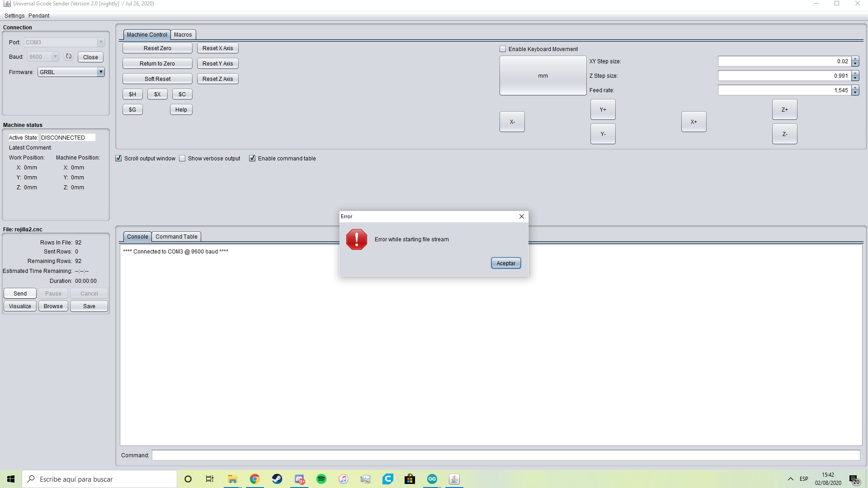Image resolution: width=868 pixels, height=488 pixels.
Task: Uncheck Scroll output window
Action: (118, 158)
